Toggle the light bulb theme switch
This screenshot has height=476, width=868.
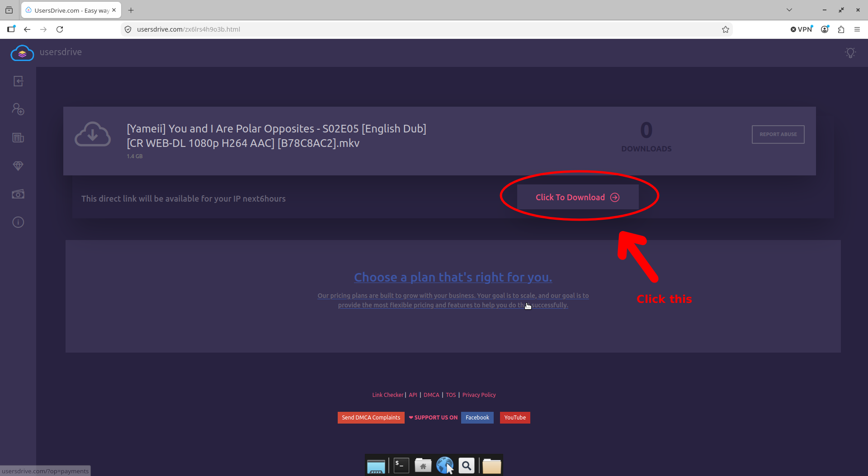pos(850,53)
